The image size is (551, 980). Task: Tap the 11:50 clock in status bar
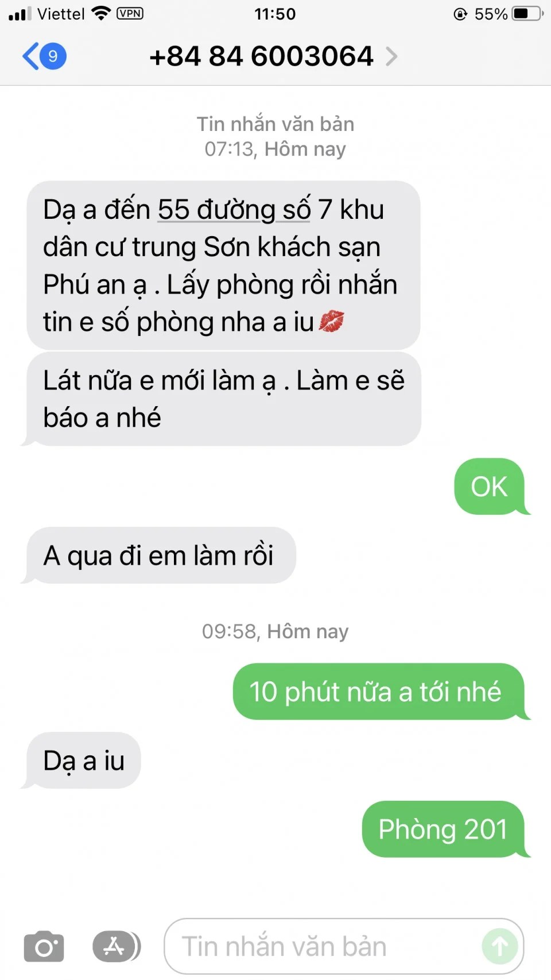[x=275, y=14]
